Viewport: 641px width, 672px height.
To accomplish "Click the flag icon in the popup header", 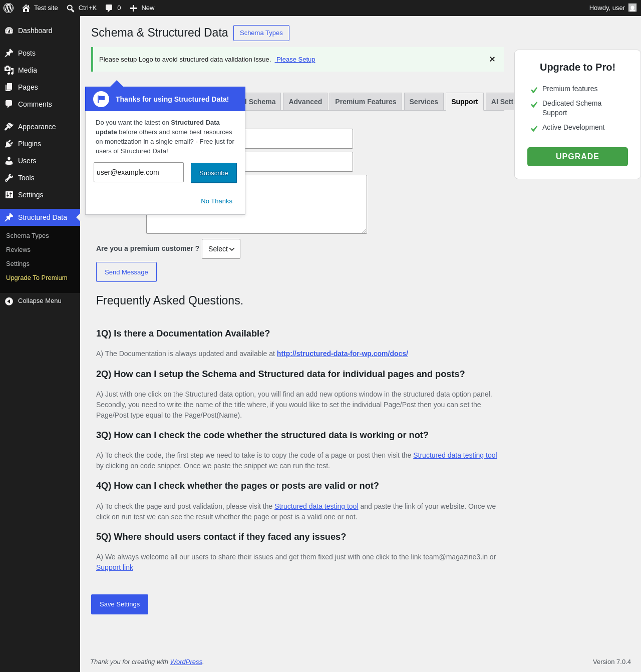I will pos(101,99).
